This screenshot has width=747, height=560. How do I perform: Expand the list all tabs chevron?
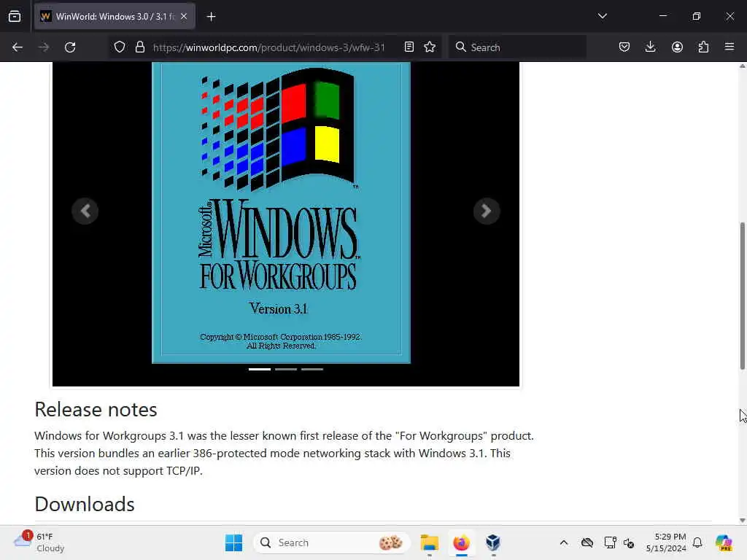(x=602, y=16)
